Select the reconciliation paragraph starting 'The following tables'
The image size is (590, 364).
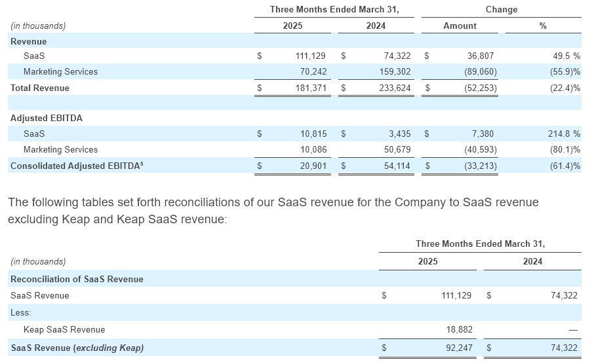coord(273,211)
